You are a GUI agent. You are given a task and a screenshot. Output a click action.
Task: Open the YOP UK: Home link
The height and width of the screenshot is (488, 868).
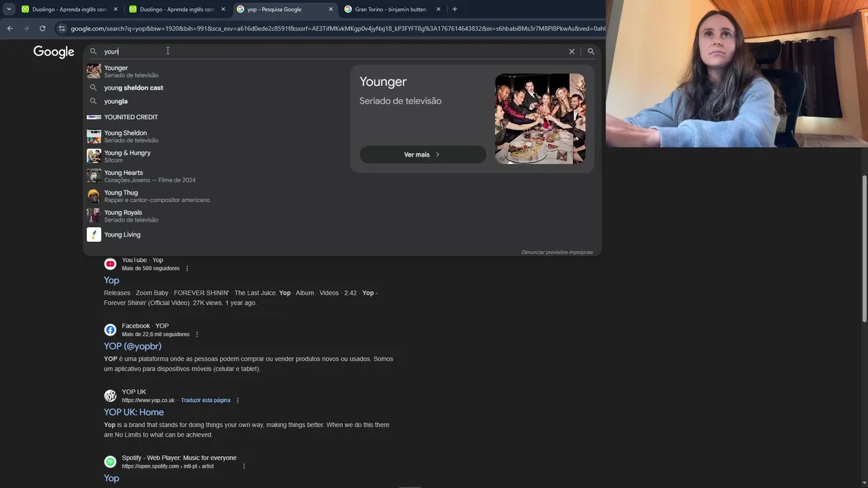point(134,412)
